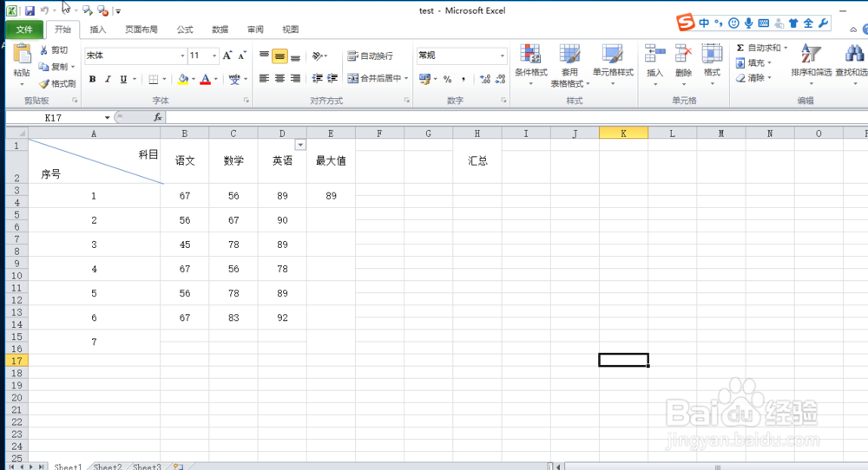Image resolution: width=868 pixels, height=470 pixels.
Task: Toggle middle vertical alignment
Action: 279,55
